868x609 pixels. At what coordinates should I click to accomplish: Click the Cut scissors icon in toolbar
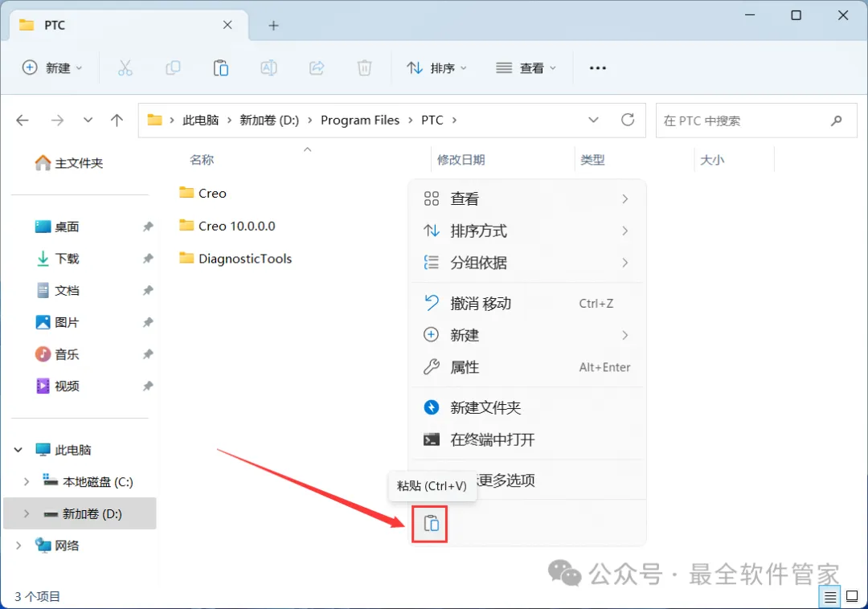click(125, 68)
